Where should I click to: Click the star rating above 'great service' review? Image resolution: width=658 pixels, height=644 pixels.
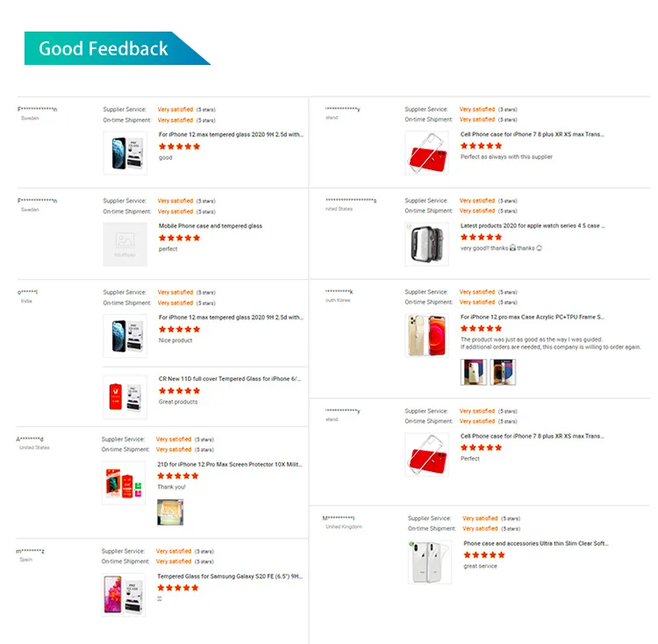(x=484, y=555)
